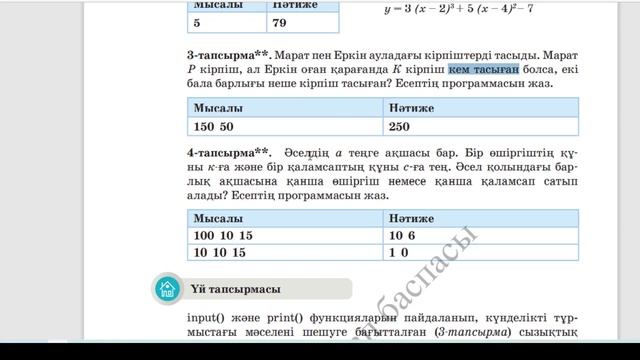Viewport: 640px width, 360px height.
Task: Click the result cell 1 0
Action: coord(480,252)
